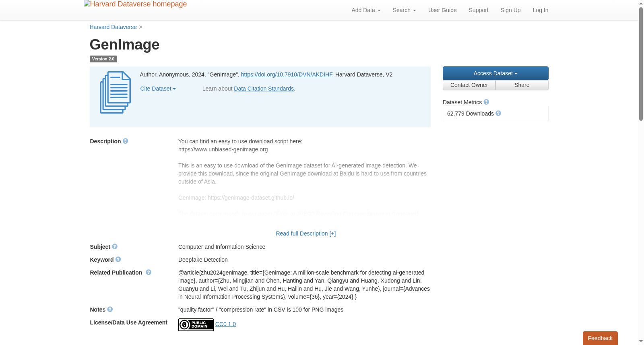Click the Notes help question icon
644x345 pixels.
[110, 310]
